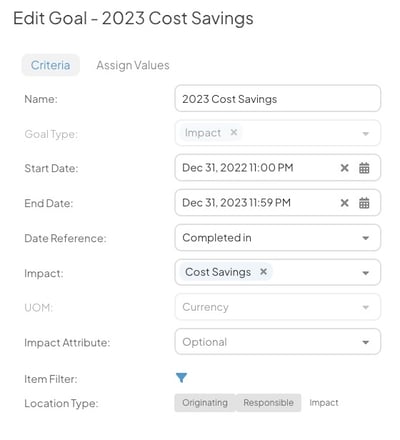The height and width of the screenshot is (440, 400).
Task: Expand the Date Reference dropdown arrow
Action: pyautogui.click(x=366, y=238)
